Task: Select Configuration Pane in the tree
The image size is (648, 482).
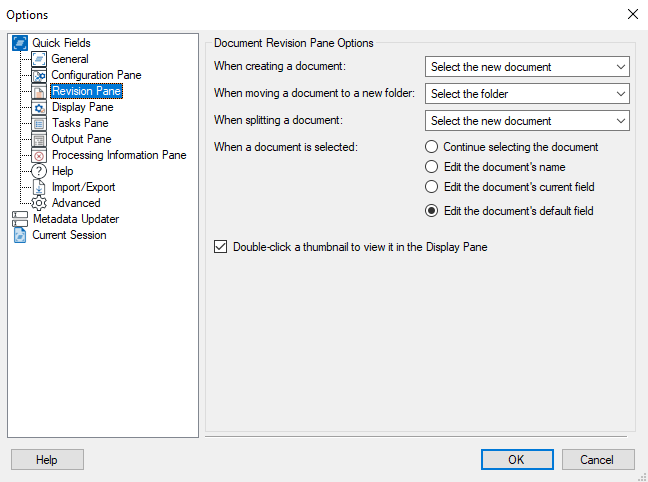Action: tap(96, 75)
